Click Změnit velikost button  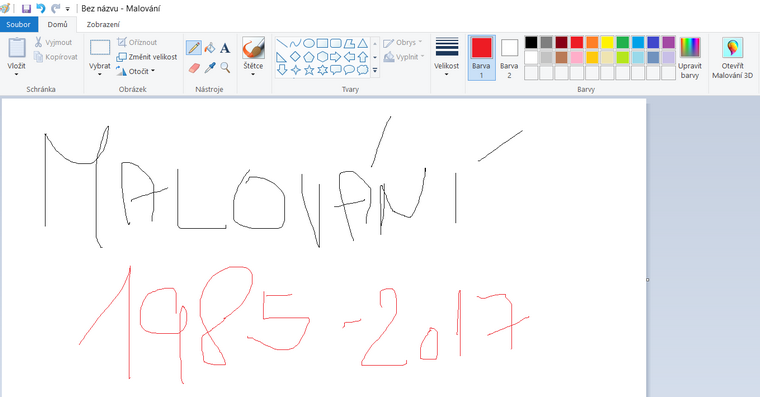[x=147, y=57]
